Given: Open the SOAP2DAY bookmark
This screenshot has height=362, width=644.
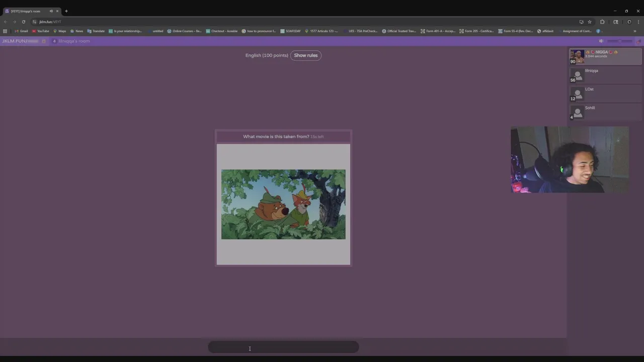Looking at the screenshot, I should pos(290,31).
